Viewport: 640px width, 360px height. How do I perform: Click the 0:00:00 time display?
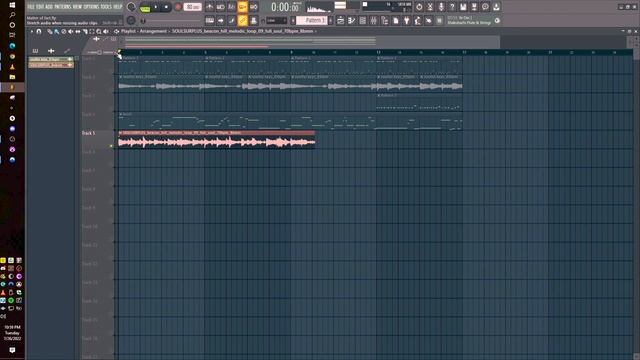pos(285,7)
